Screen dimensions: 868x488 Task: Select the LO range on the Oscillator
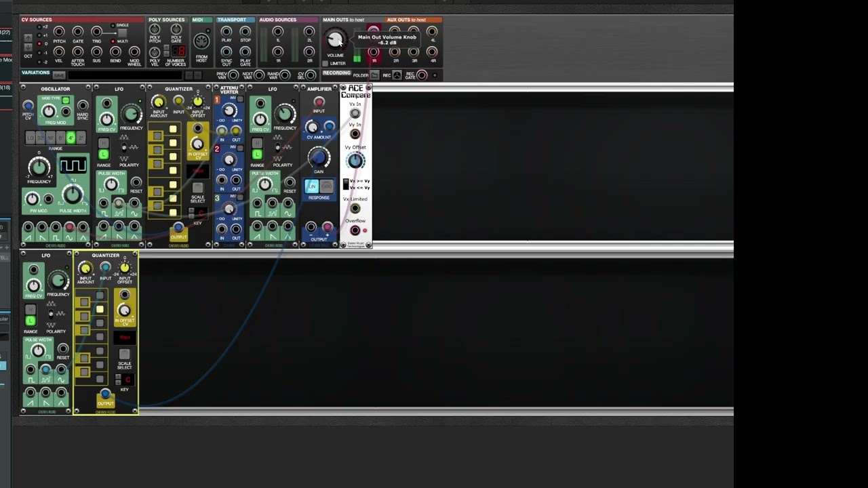[x=31, y=138]
